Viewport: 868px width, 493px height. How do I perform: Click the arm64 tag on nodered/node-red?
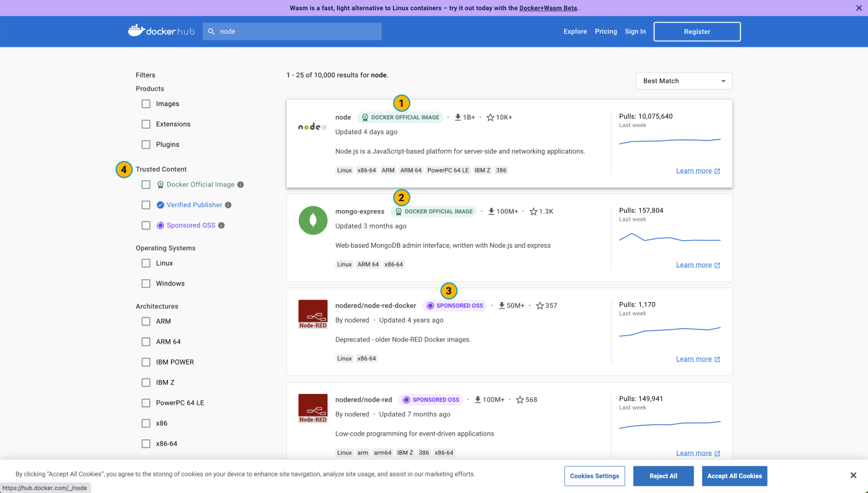tap(383, 453)
